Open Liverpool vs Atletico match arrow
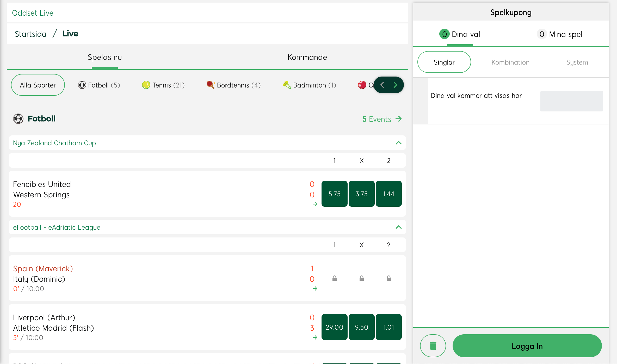The width and height of the screenshot is (617, 364). [x=315, y=337]
